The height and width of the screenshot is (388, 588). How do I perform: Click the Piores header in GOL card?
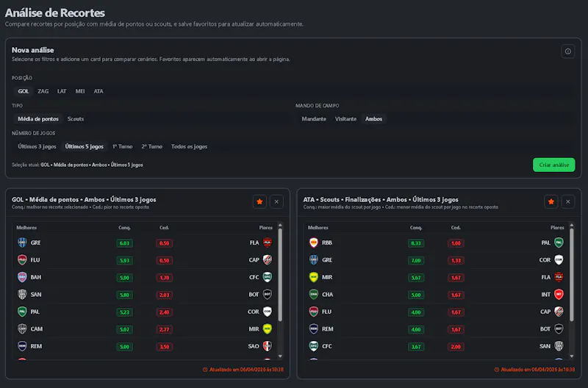(266, 228)
